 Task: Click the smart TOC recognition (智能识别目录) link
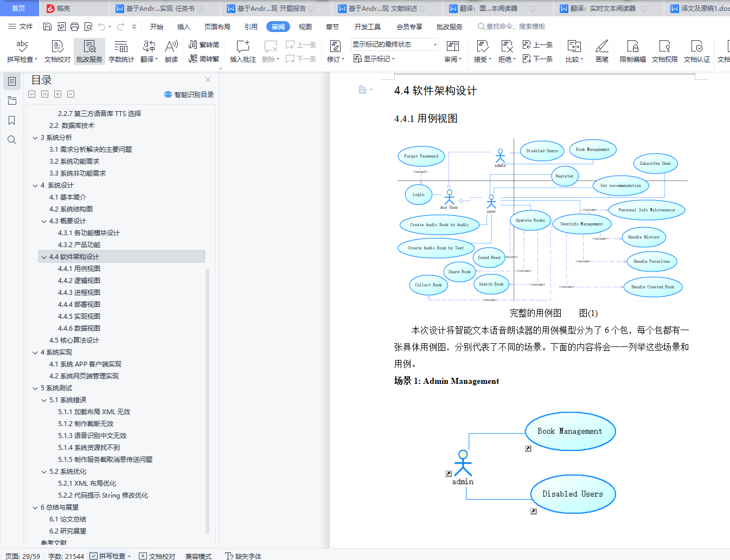tap(189, 94)
